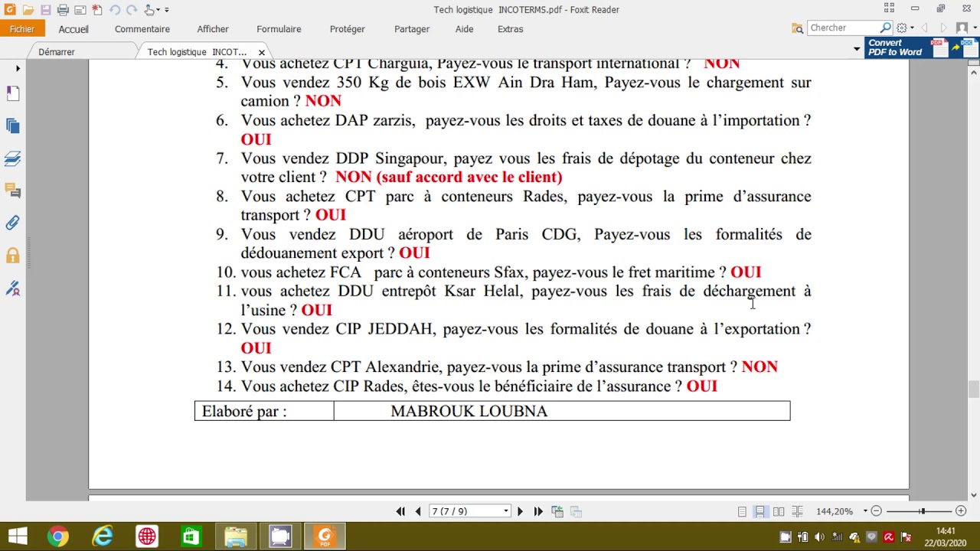The height and width of the screenshot is (551, 980).
Task: Click the zoom slider handle
Action: click(923, 511)
